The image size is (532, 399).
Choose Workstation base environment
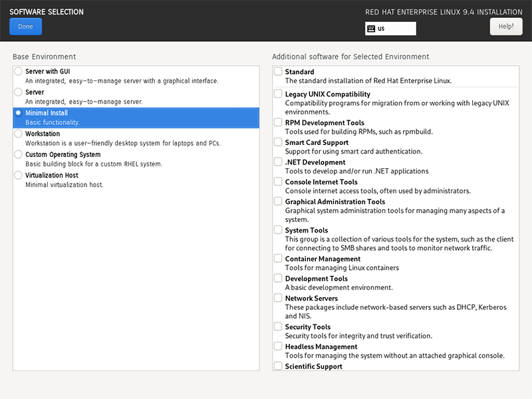click(x=19, y=134)
